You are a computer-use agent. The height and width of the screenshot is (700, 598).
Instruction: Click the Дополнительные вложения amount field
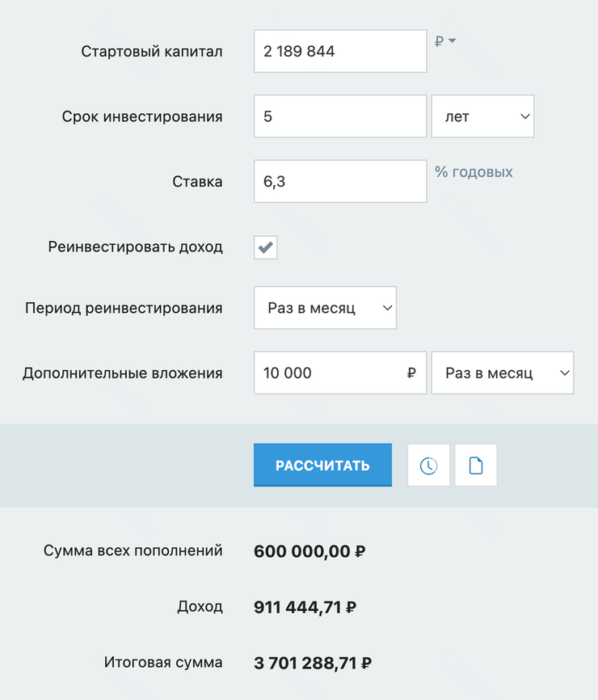pyautogui.click(x=331, y=373)
